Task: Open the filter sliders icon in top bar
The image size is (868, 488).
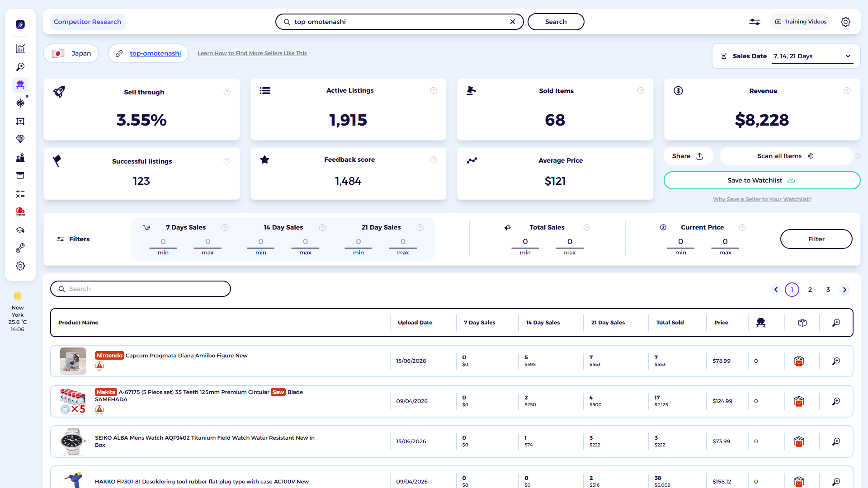Action: click(x=755, y=22)
